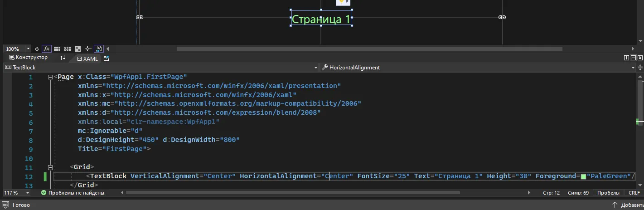Click the mc:Ignorable="d" attribute
The image size is (644, 210).
[x=110, y=131]
